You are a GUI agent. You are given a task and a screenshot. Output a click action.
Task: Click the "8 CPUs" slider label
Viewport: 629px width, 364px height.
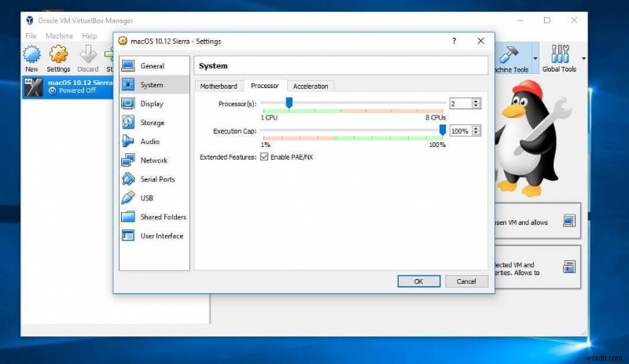436,117
